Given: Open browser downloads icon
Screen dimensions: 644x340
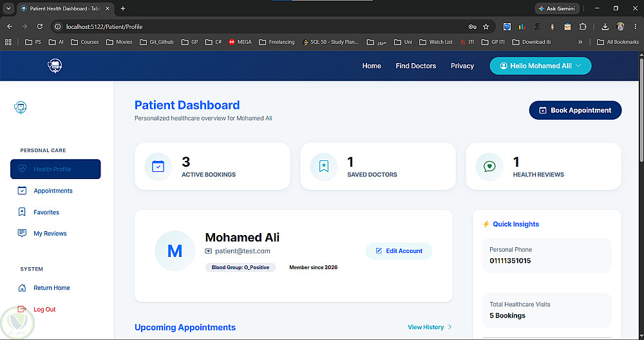Looking at the screenshot, I should tap(605, 26).
